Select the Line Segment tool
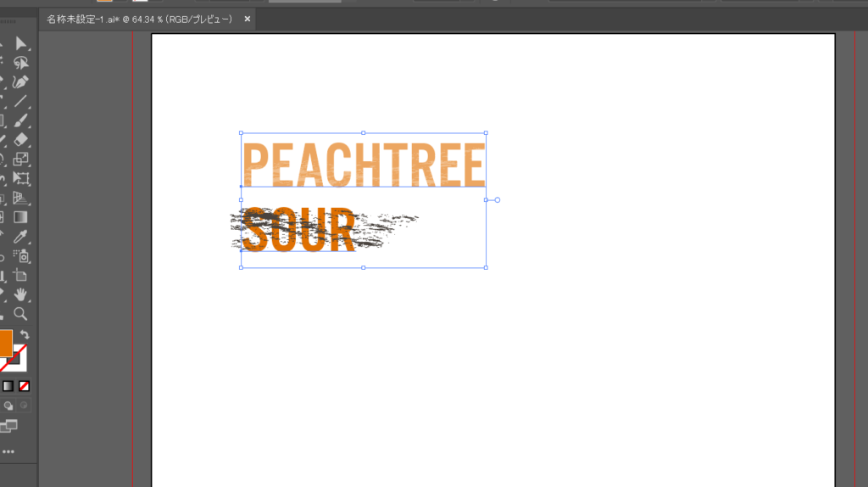868x487 pixels. [20, 102]
